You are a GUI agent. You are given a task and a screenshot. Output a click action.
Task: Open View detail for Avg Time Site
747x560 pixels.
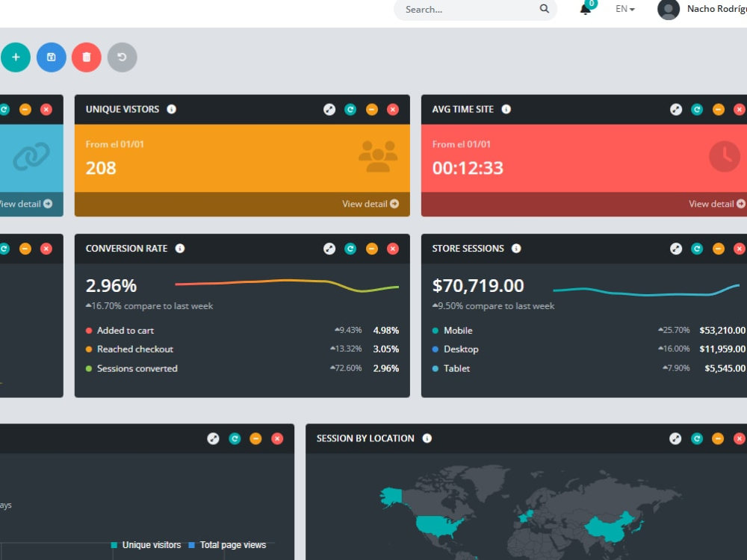717,204
